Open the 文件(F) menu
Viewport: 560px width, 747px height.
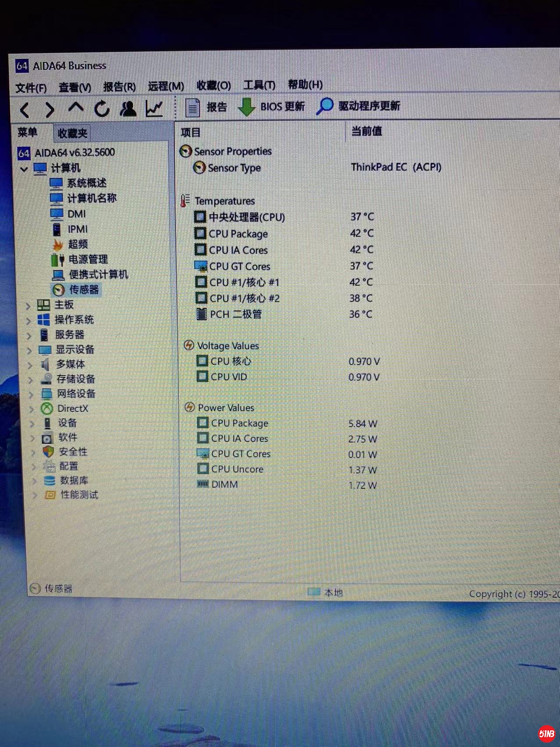click(x=31, y=88)
